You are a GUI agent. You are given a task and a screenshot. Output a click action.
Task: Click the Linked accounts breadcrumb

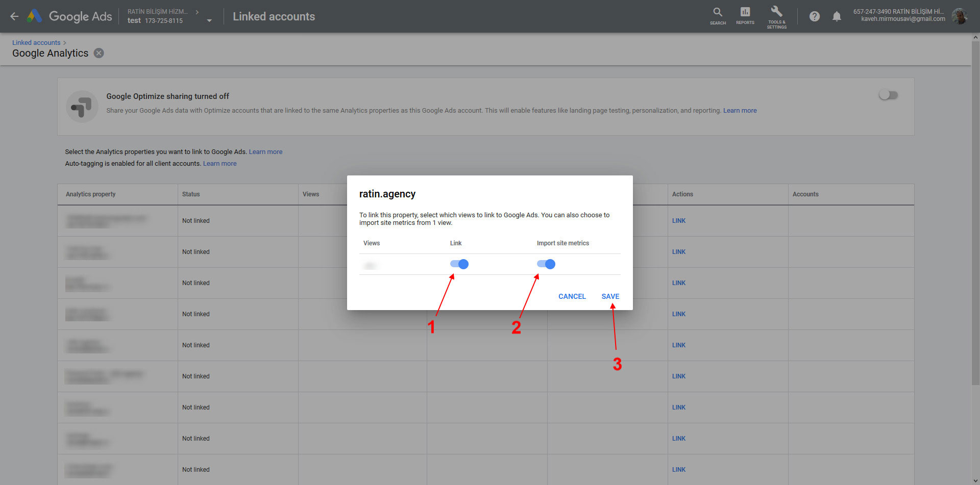coord(36,42)
